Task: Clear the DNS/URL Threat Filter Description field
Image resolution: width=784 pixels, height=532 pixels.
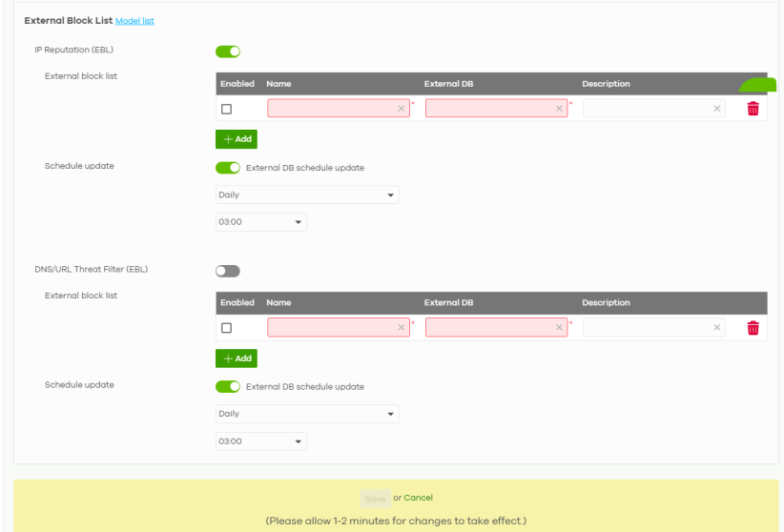Action: (x=716, y=328)
